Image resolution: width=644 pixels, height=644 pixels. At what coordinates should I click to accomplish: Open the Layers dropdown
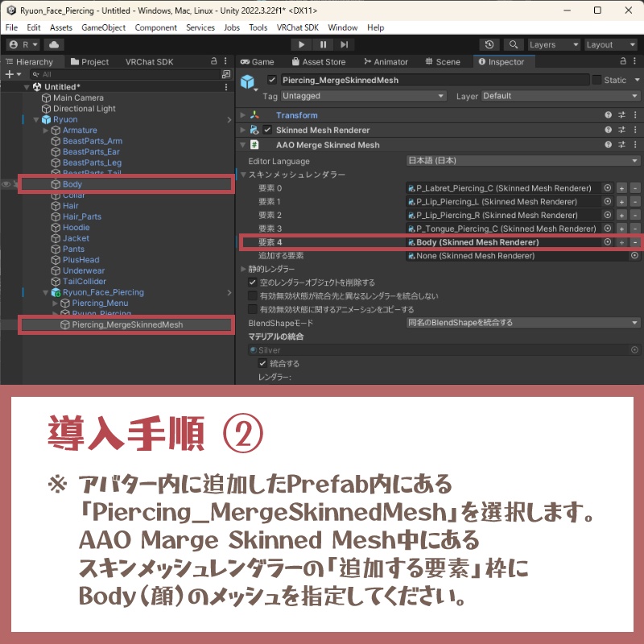[x=554, y=44]
